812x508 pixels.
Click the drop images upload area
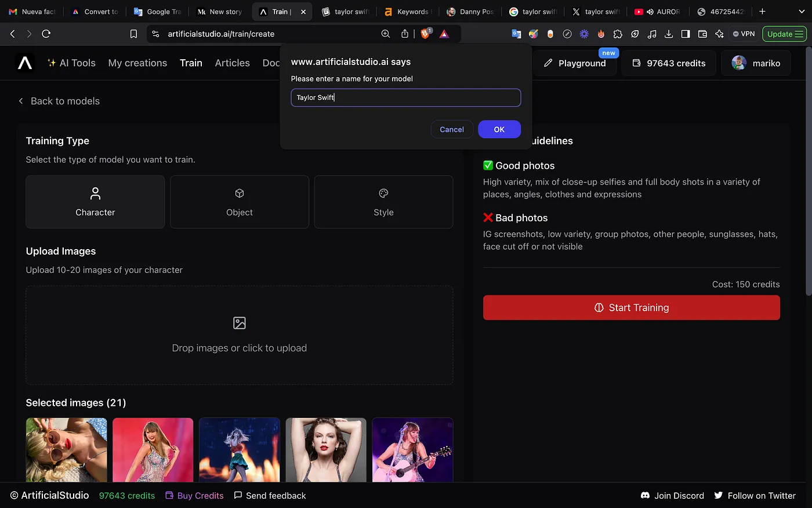[x=240, y=335]
